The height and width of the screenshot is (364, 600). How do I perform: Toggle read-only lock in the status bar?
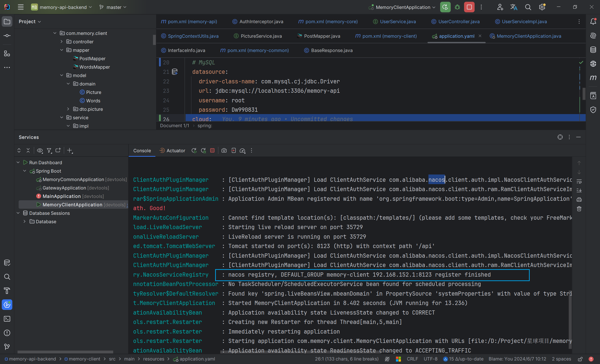581,359
